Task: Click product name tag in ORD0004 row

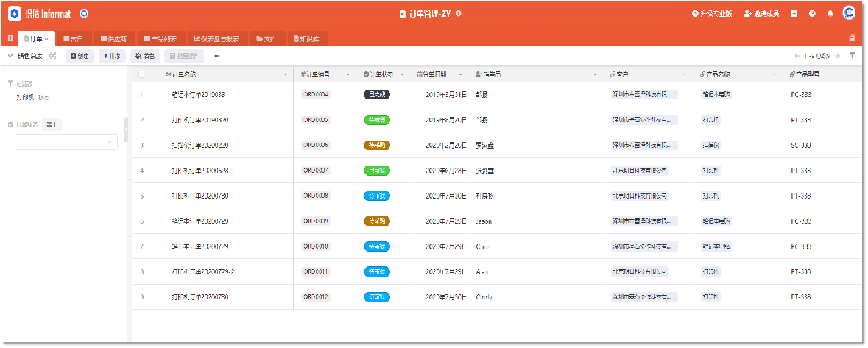Action: tap(716, 95)
